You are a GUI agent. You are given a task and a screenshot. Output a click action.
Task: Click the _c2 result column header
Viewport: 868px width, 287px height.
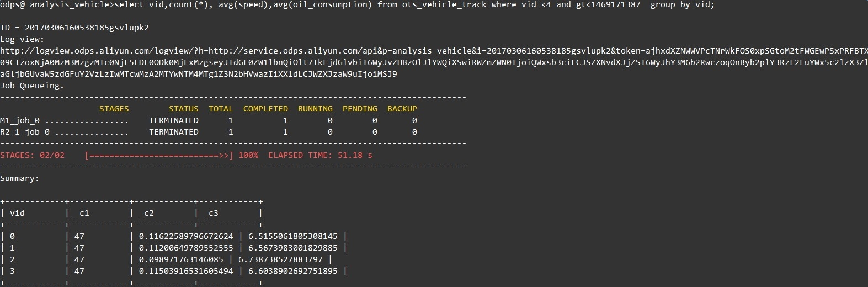click(x=146, y=213)
